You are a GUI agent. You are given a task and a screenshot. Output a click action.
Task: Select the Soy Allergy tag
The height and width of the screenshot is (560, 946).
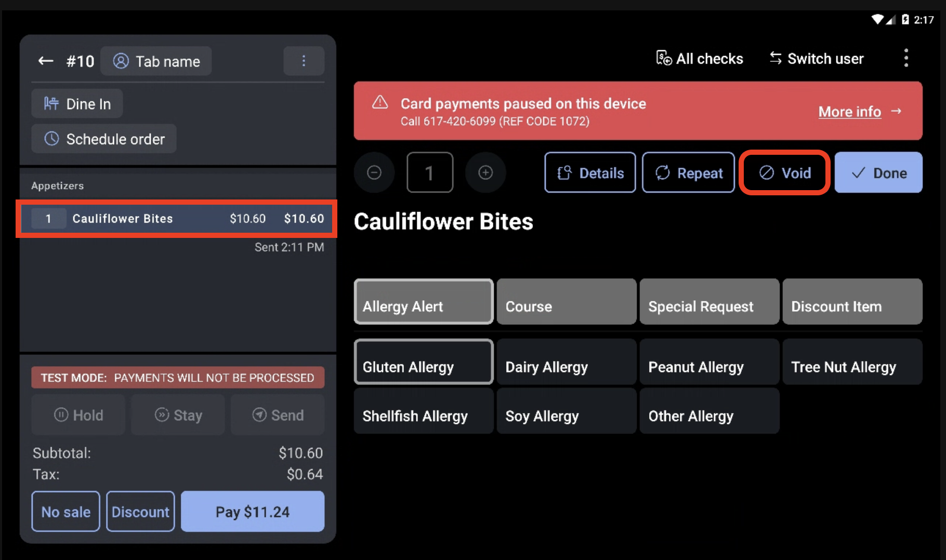[x=566, y=411]
